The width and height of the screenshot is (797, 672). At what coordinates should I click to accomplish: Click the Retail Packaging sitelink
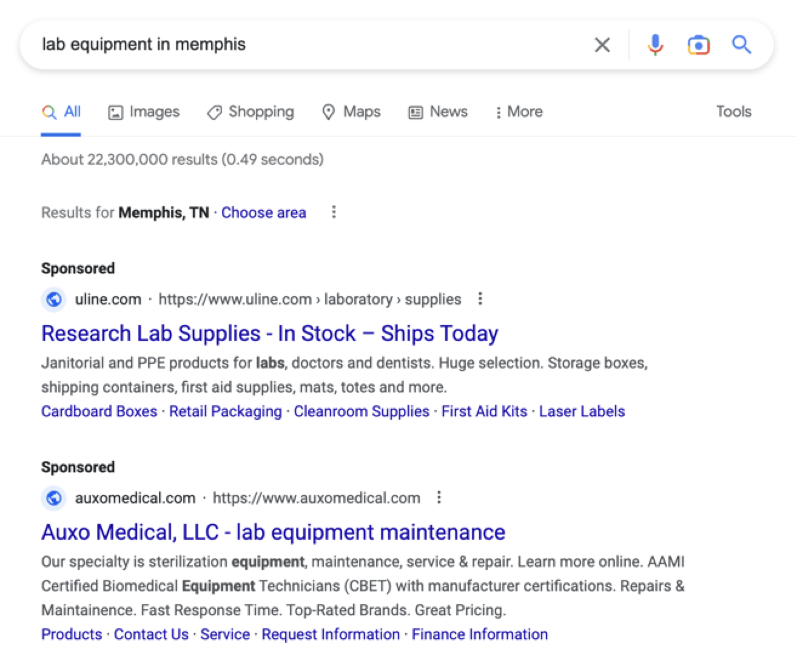(x=226, y=411)
